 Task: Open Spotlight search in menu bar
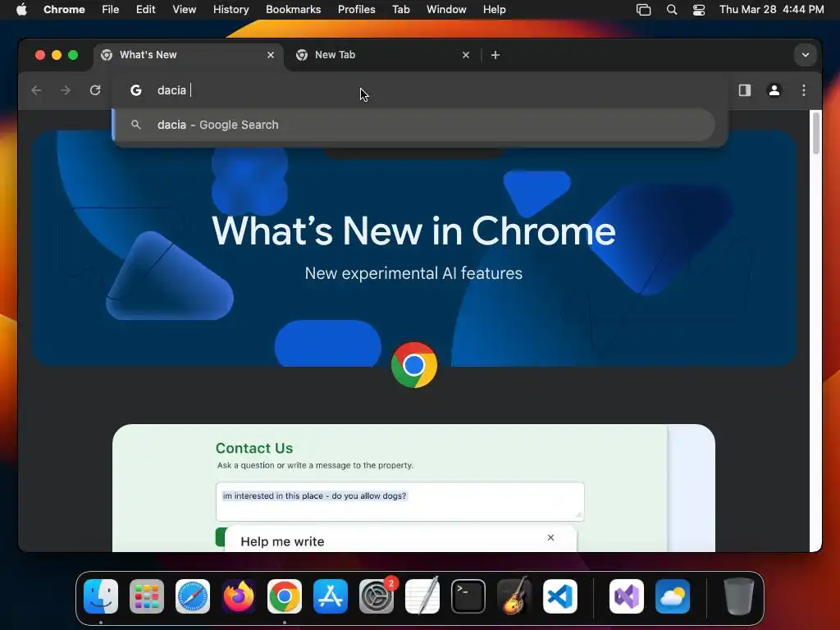[x=672, y=10]
